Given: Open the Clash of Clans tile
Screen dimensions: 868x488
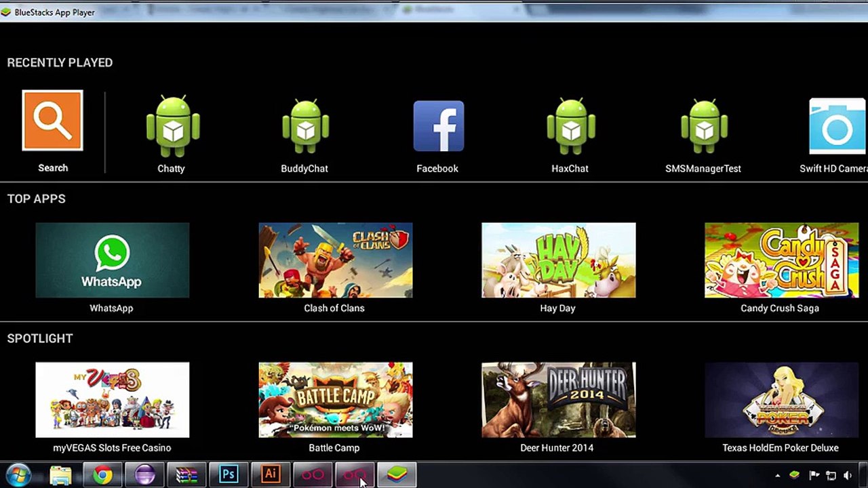Looking at the screenshot, I should pyautogui.click(x=336, y=260).
